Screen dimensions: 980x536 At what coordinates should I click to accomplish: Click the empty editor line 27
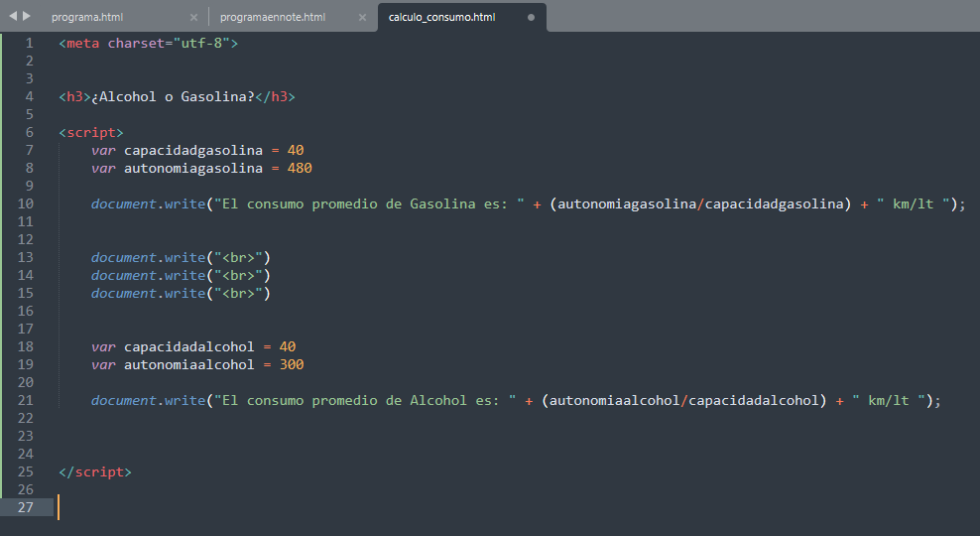click(x=298, y=507)
